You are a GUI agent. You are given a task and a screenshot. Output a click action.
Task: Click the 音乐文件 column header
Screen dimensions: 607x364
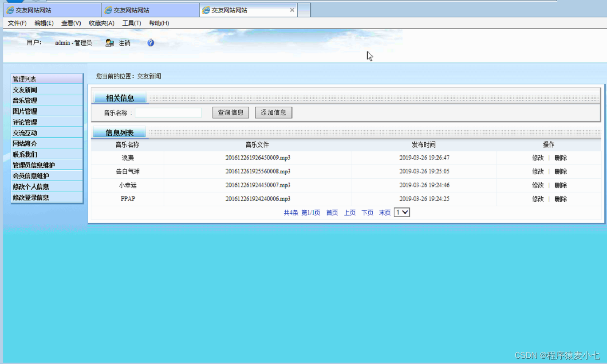point(257,145)
